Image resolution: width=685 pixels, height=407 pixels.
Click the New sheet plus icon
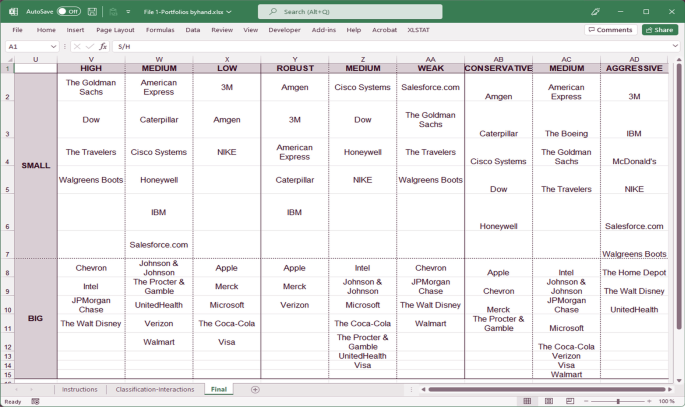pyautogui.click(x=255, y=389)
